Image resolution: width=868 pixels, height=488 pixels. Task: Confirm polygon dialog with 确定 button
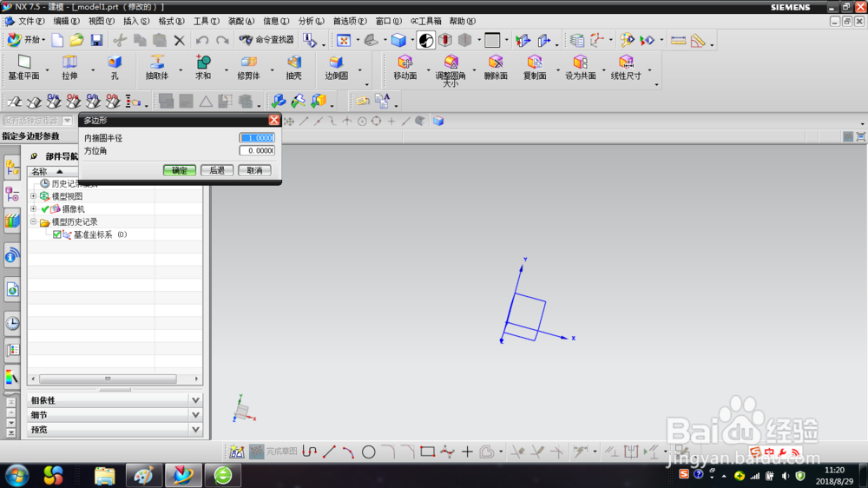180,170
